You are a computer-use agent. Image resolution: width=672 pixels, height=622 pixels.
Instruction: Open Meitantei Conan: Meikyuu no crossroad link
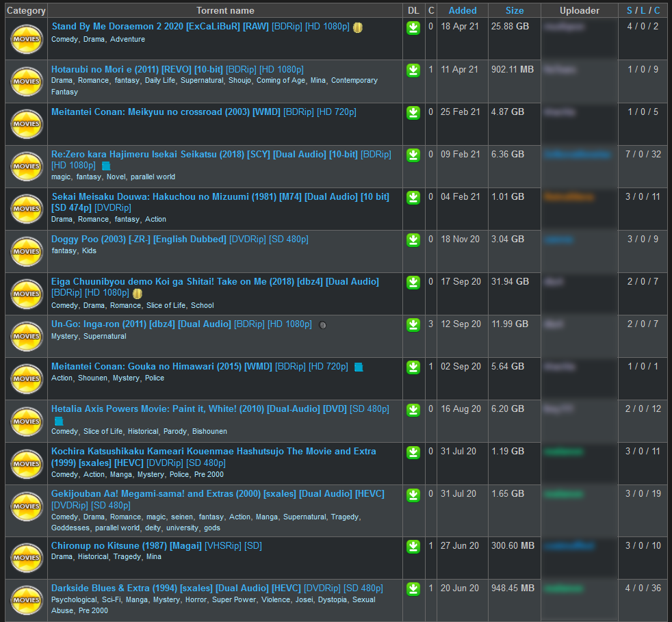tap(203, 112)
